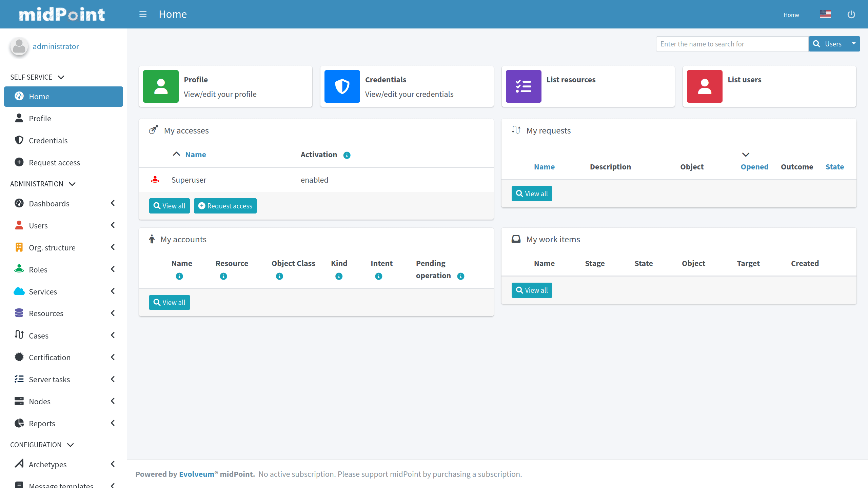Open Profile in the sidebar
The height and width of the screenshot is (488, 868).
pos(63,119)
